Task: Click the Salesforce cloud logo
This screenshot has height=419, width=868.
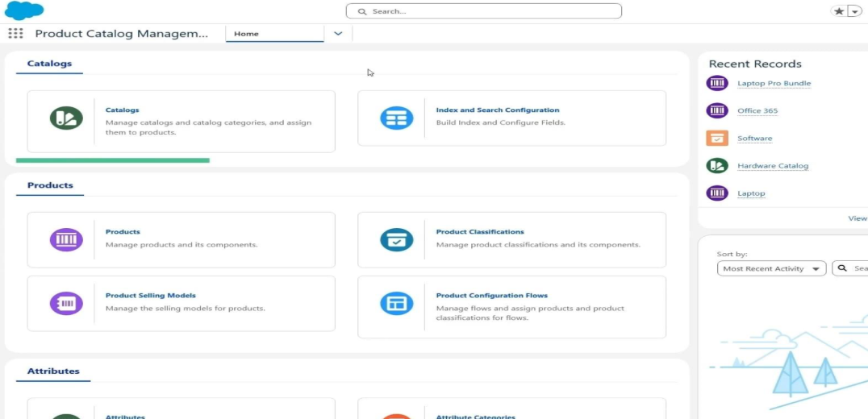Action: (24, 10)
